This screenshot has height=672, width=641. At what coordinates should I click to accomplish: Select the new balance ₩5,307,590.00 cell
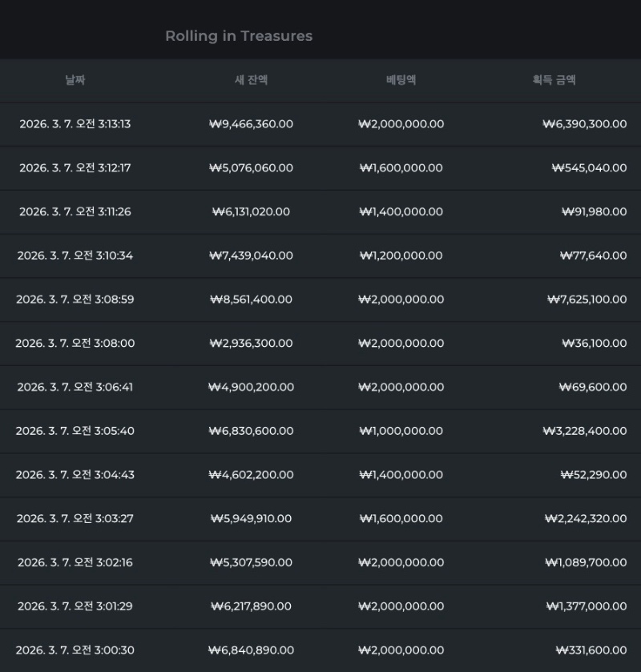coord(251,562)
